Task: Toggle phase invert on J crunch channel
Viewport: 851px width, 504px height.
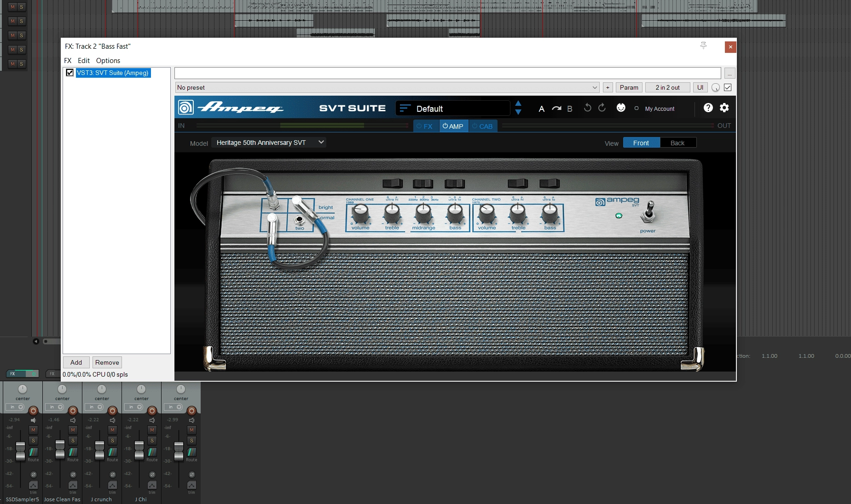Action: click(x=112, y=475)
